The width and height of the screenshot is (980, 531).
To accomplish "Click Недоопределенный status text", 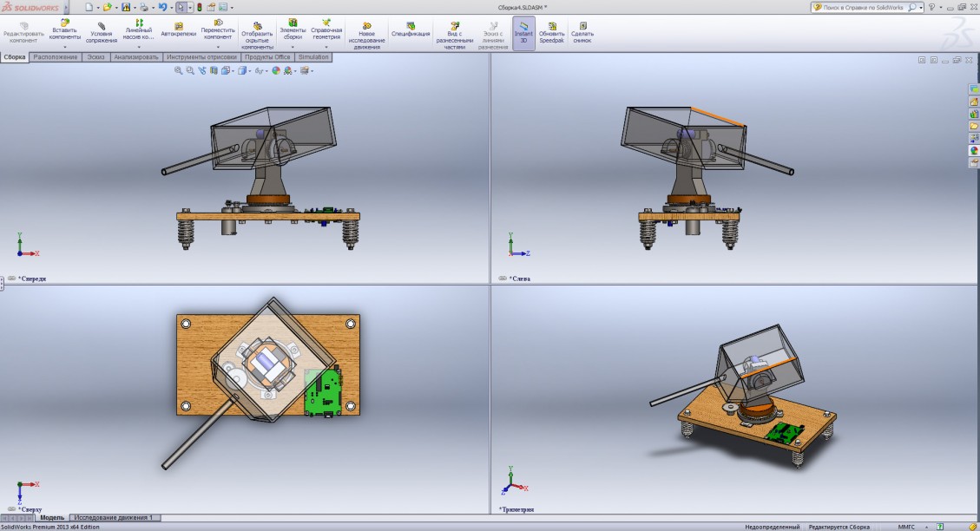I will (772, 527).
